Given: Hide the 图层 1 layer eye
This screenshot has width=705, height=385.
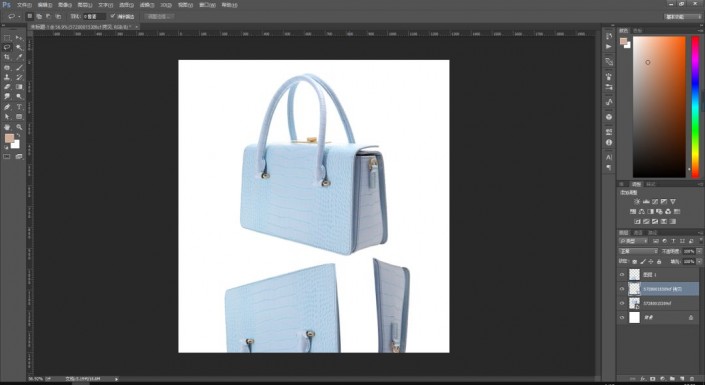Looking at the screenshot, I should tap(622, 274).
